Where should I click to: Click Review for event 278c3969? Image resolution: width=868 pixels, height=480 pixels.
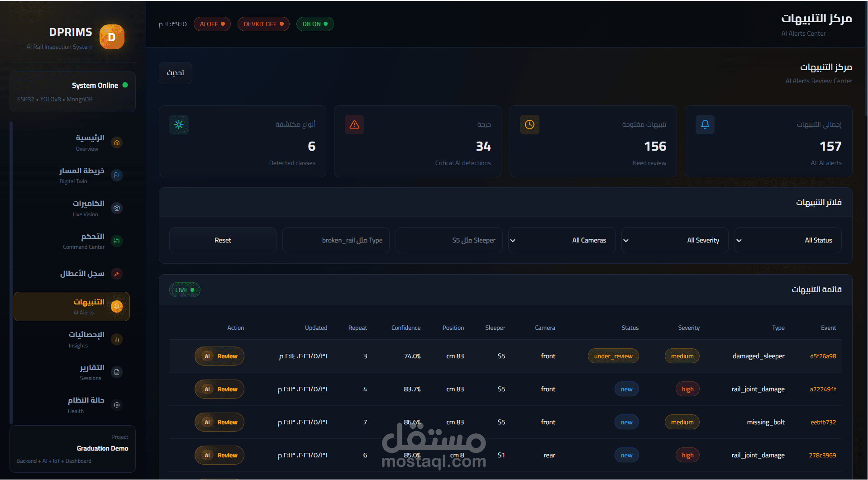[x=219, y=456]
